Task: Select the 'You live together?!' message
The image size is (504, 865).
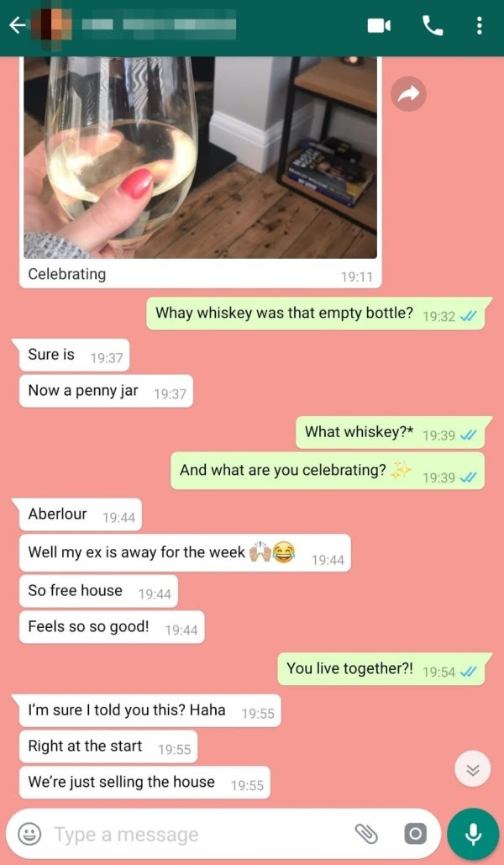Action: pyautogui.click(x=381, y=669)
